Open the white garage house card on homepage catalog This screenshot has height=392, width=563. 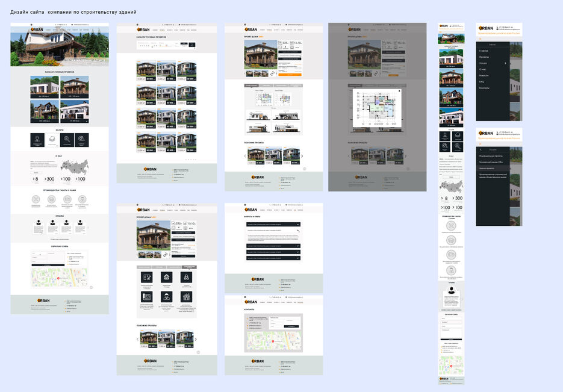point(74,111)
